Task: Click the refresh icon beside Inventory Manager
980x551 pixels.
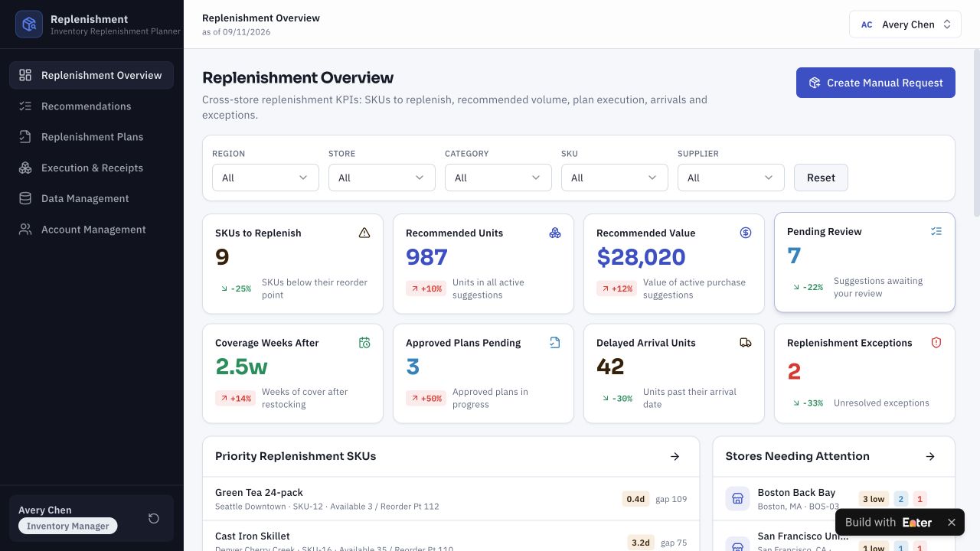Action: click(154, 519)
